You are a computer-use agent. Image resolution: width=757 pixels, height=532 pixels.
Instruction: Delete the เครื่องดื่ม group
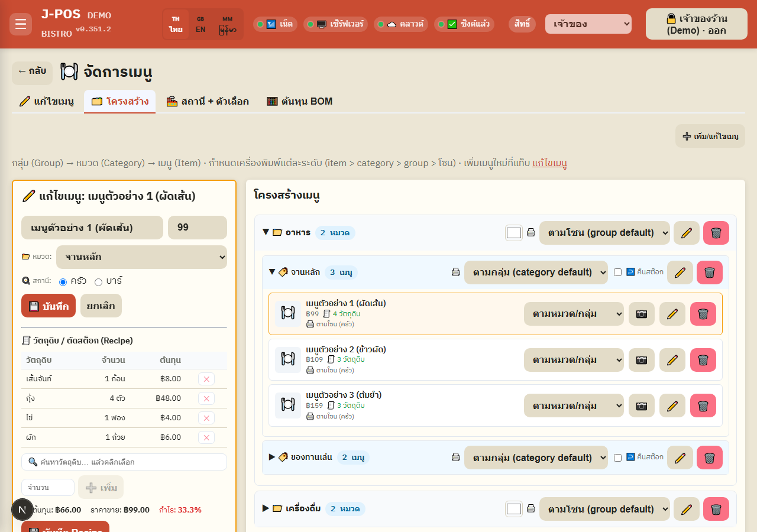point(716,509)
